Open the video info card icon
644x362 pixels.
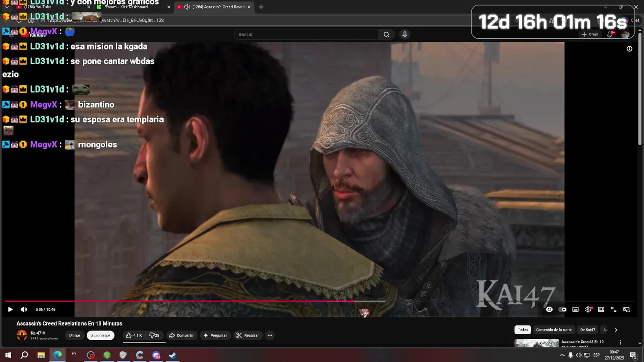point(629,49)
